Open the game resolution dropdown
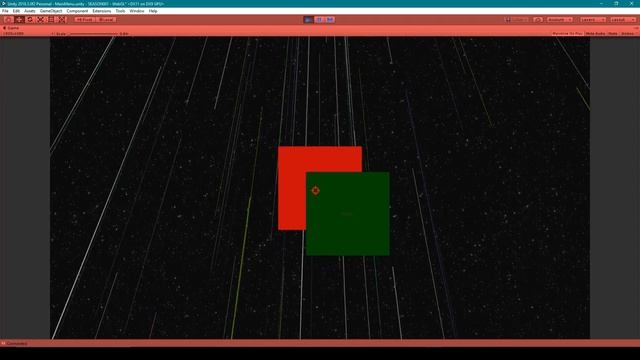This screenshot has width=640, height=360. (x=13, y=33)
